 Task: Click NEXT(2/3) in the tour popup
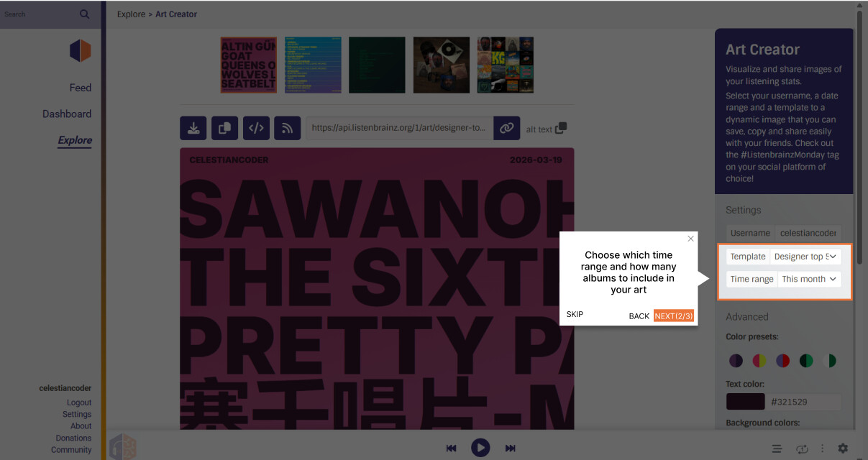(x=674, y=316)
